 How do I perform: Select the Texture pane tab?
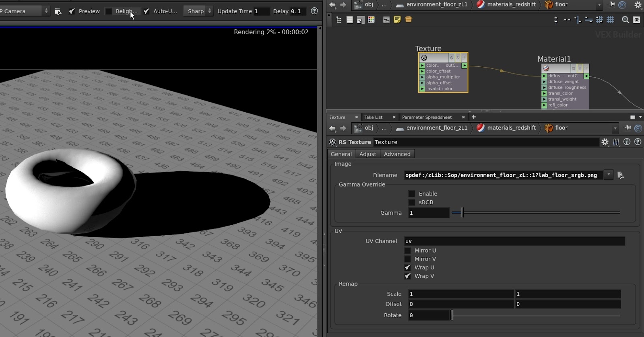(337, 117)
